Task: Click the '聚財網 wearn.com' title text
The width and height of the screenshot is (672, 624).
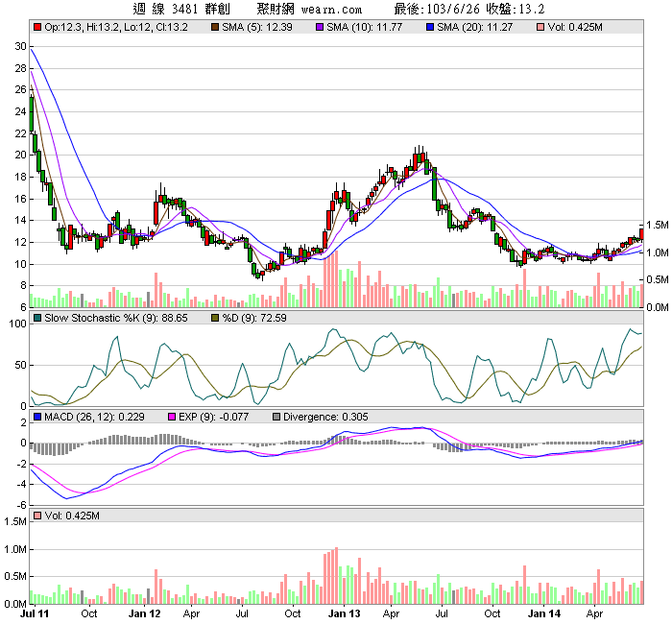Action: point(309,9)
